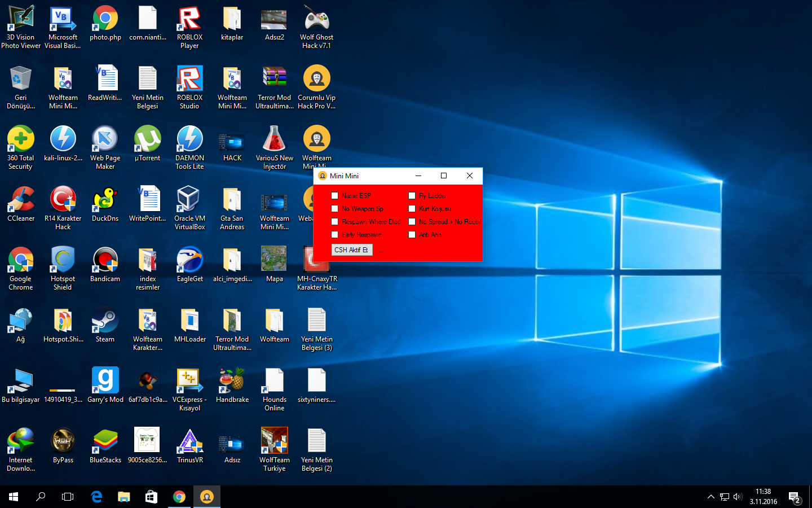Select the DAEMON Tools Lite shortcut
The image size is (812, 508).
pyautogui.click(x=190, y=148)
